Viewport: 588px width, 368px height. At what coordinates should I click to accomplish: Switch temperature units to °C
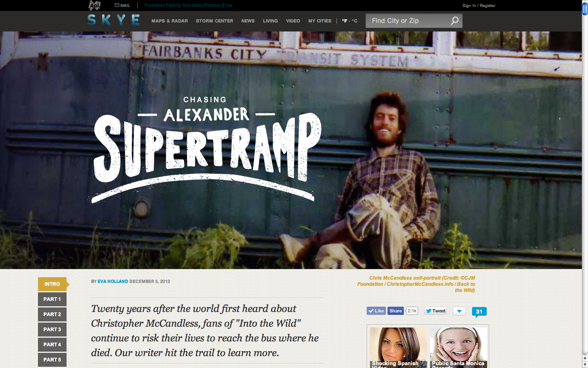354,21
